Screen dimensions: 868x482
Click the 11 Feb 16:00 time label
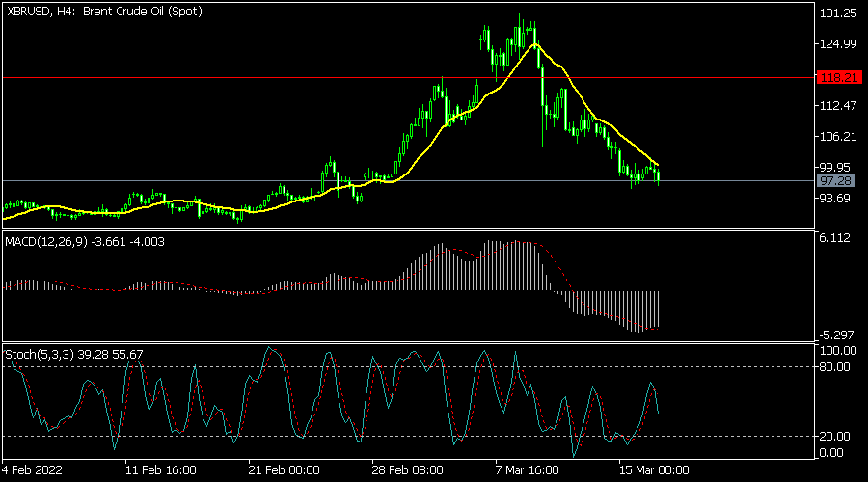[160, 470]
